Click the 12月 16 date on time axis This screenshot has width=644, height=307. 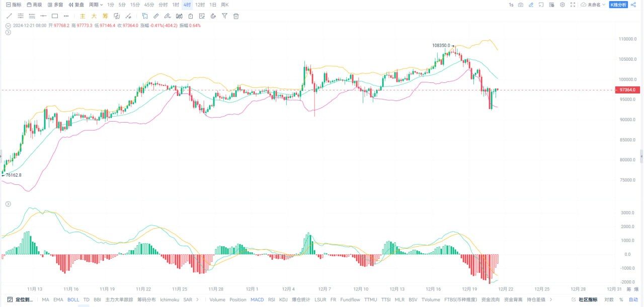[433, 289]
